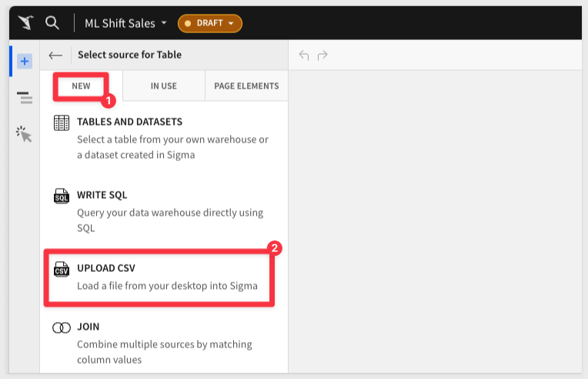Open the element list sidebar icon

pyautogui.click(x=25, y=97)
